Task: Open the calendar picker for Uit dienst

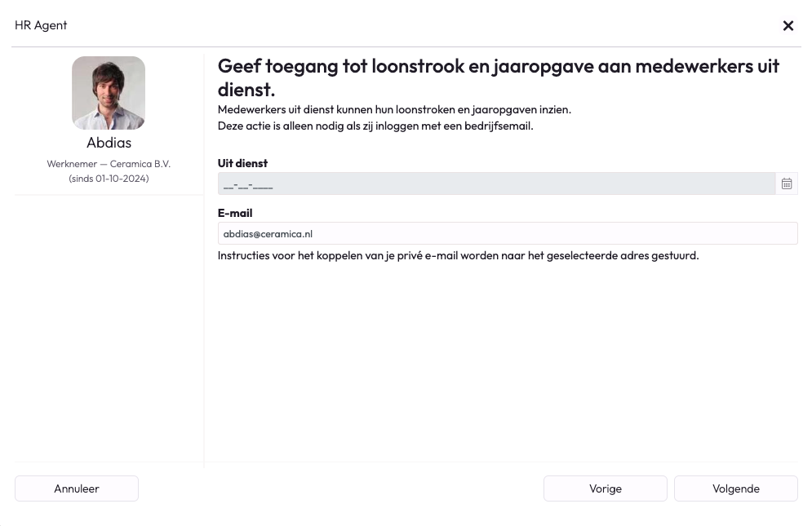Action: click(786, 184)
